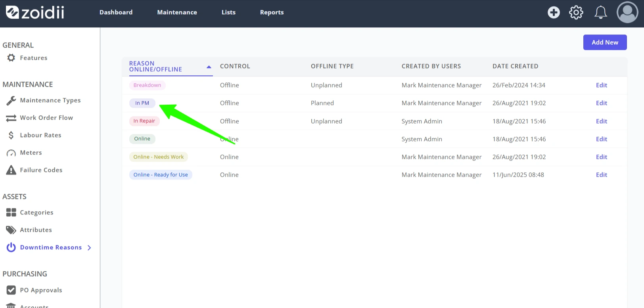
Task: Click the Meters gauge icon
Action: click(x=11, y=153)
